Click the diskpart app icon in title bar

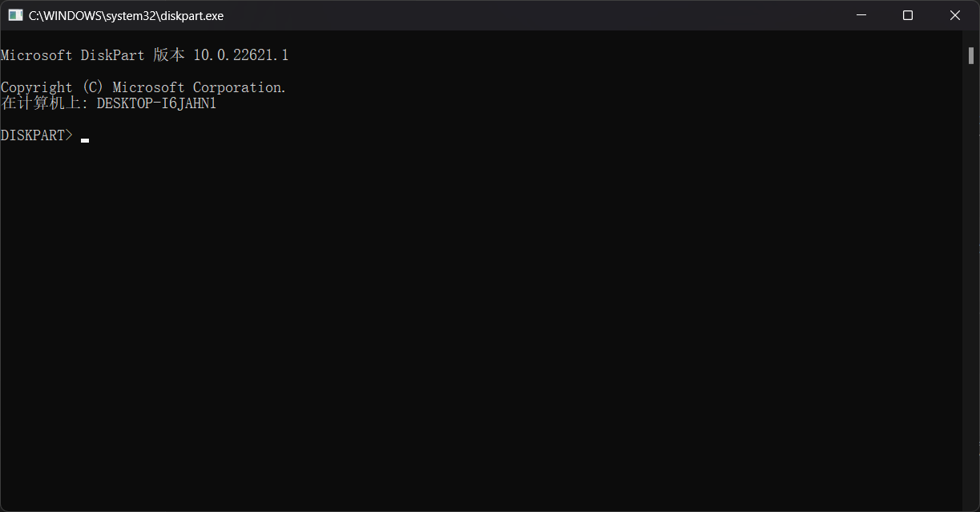tap(15, 15)
